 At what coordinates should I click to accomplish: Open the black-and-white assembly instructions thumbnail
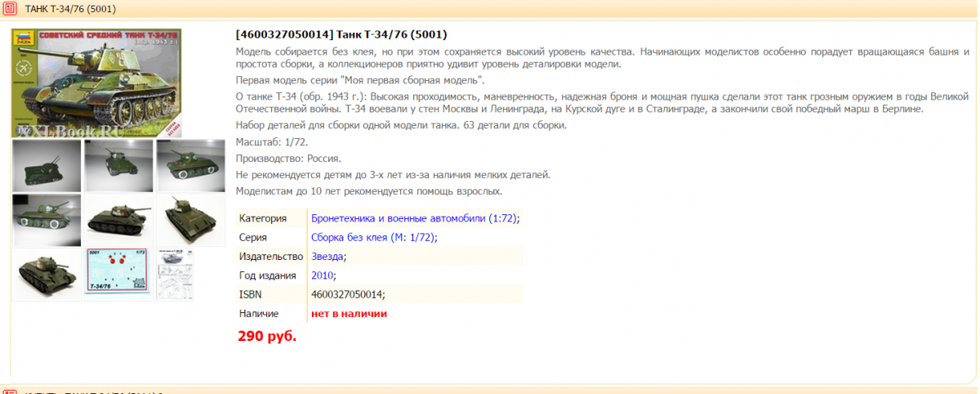tap(176, 275)
